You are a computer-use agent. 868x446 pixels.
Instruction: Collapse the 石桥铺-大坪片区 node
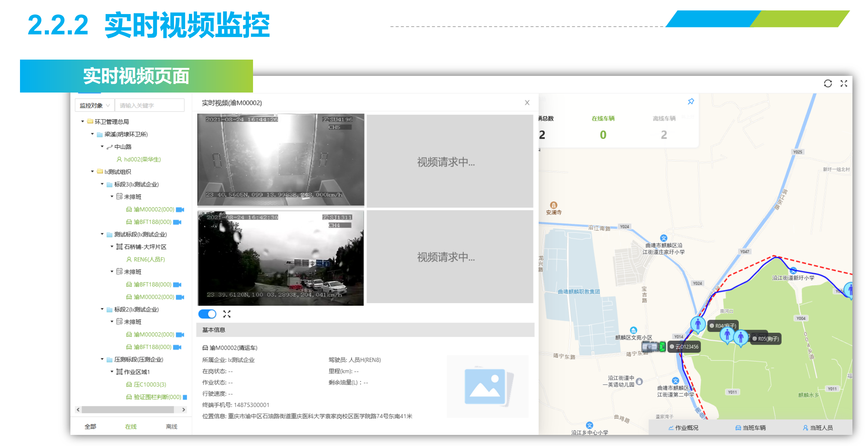112,247
